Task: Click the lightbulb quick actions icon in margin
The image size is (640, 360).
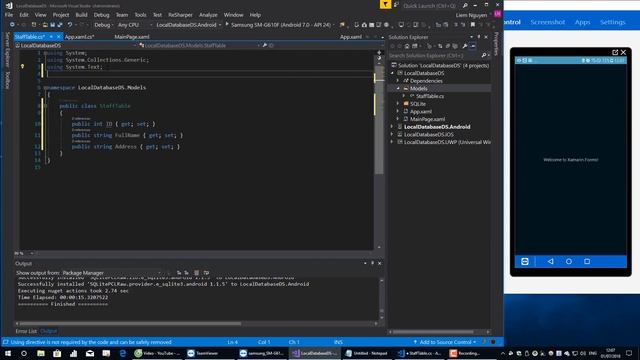Action: [x=23, y=67]
